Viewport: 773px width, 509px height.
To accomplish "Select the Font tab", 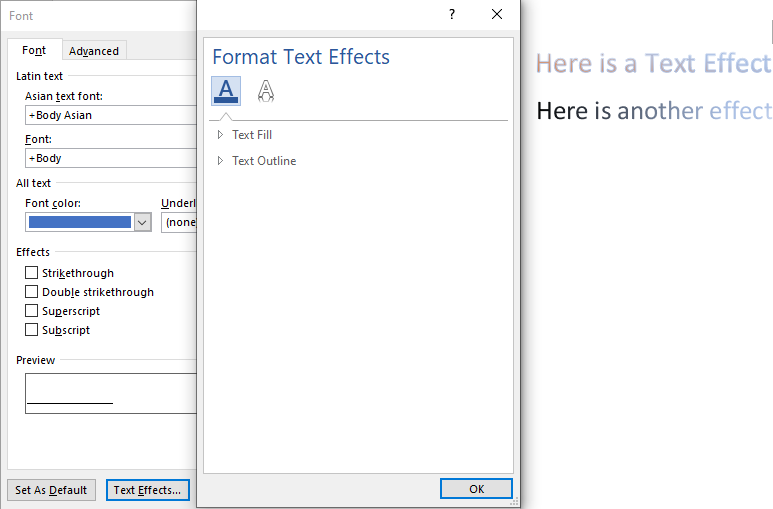I will pyautogui.click(x=34, y=50).
